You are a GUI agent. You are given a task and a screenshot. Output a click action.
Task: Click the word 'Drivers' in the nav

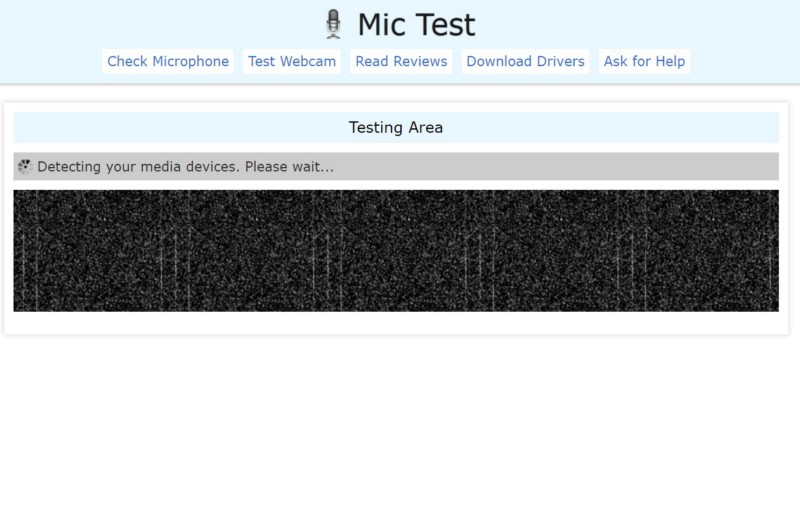560,61
